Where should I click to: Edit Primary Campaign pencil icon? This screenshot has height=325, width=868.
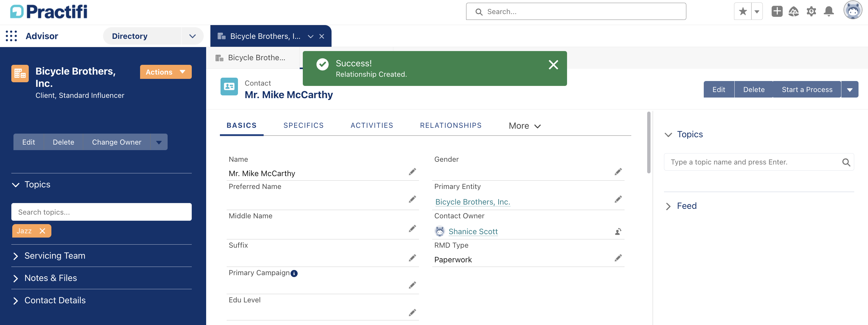tap(412, 285)
